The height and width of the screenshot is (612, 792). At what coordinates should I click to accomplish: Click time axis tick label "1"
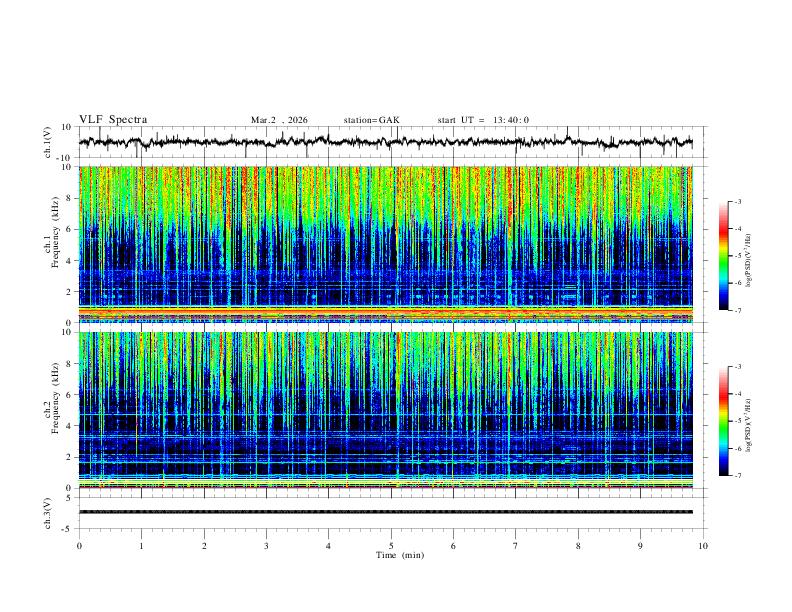click(x=141, y=546)
